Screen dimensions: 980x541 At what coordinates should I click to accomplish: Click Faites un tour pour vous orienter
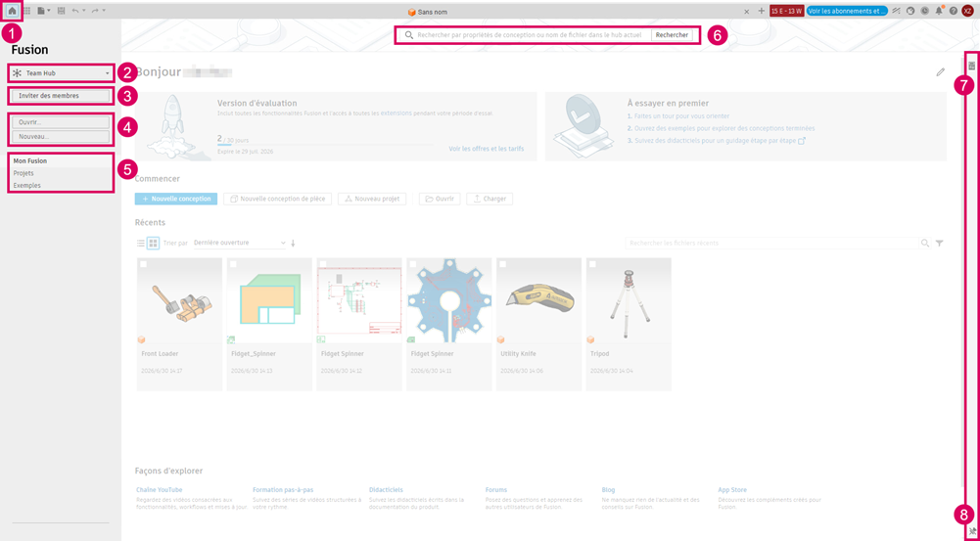(681, 116)
